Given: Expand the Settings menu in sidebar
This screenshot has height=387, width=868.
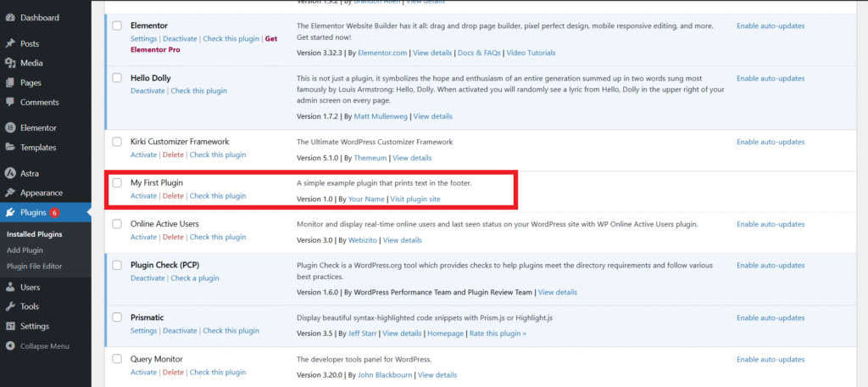Looking at the screenshot, I should tap(34, 326).
